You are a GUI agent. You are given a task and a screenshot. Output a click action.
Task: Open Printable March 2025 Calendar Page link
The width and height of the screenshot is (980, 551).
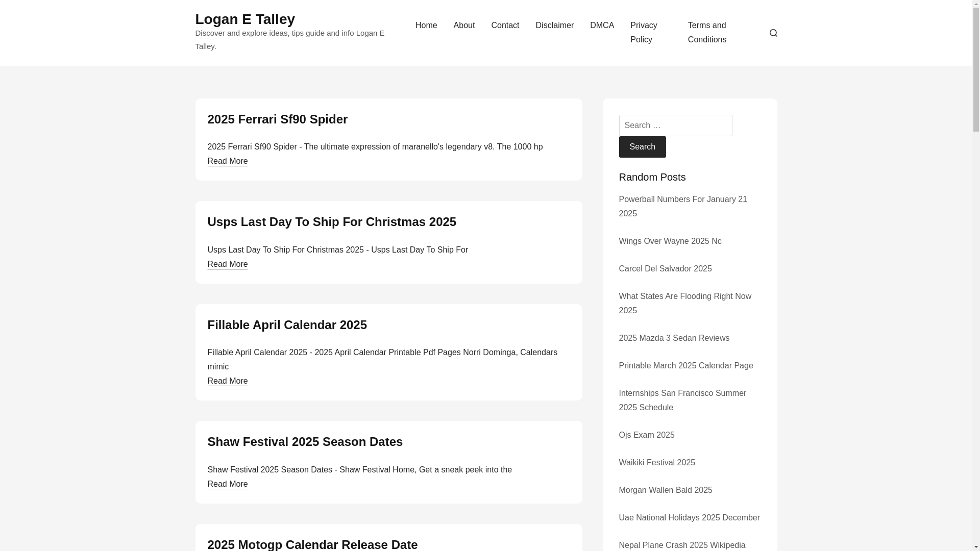point(685,366)
